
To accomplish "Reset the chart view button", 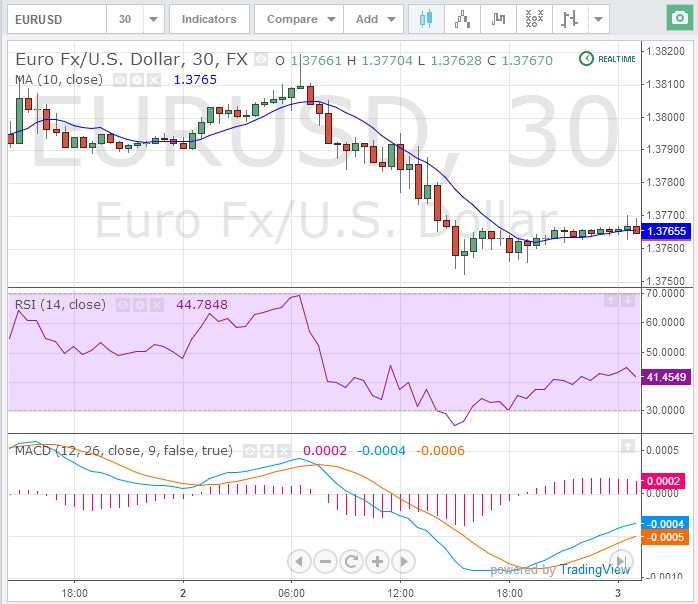I will pyautogui.click(x=351, y=562).
